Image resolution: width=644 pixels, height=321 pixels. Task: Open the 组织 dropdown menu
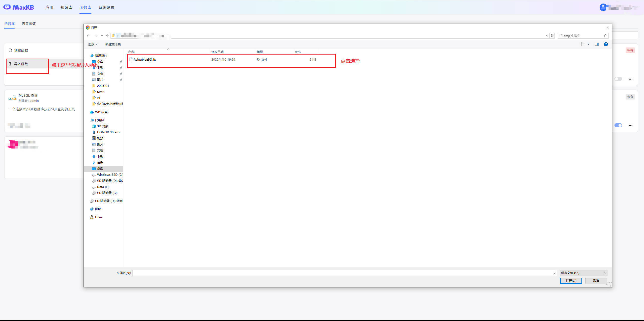(x=93, y=44)
